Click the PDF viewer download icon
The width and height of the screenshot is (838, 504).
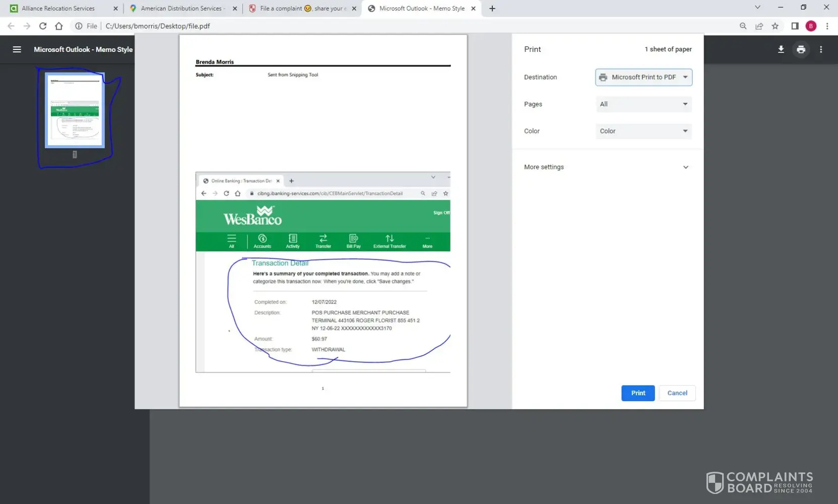click(x=781, y=49)
